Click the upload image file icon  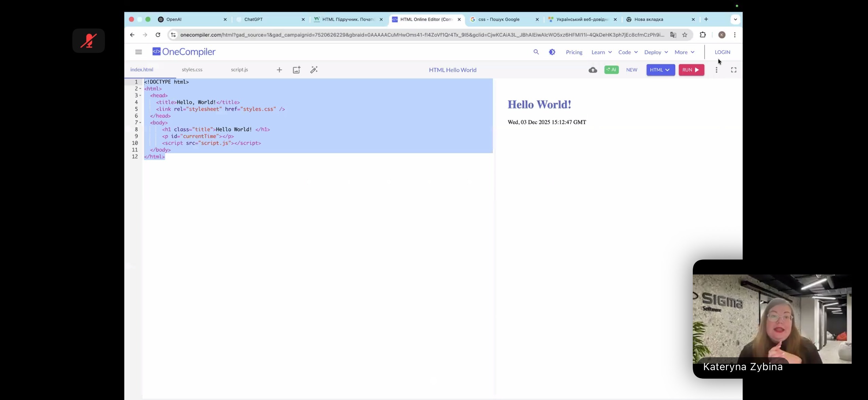[296, 70]
